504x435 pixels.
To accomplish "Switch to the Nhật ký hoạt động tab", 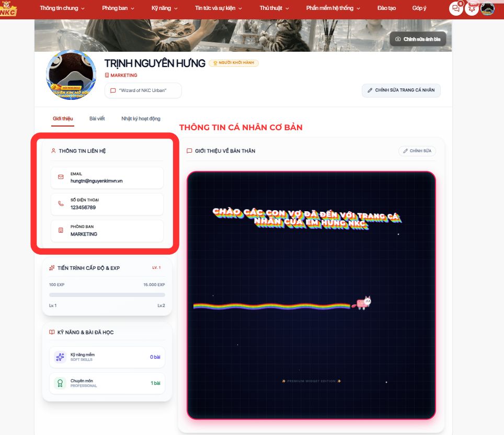I will 141,119.
